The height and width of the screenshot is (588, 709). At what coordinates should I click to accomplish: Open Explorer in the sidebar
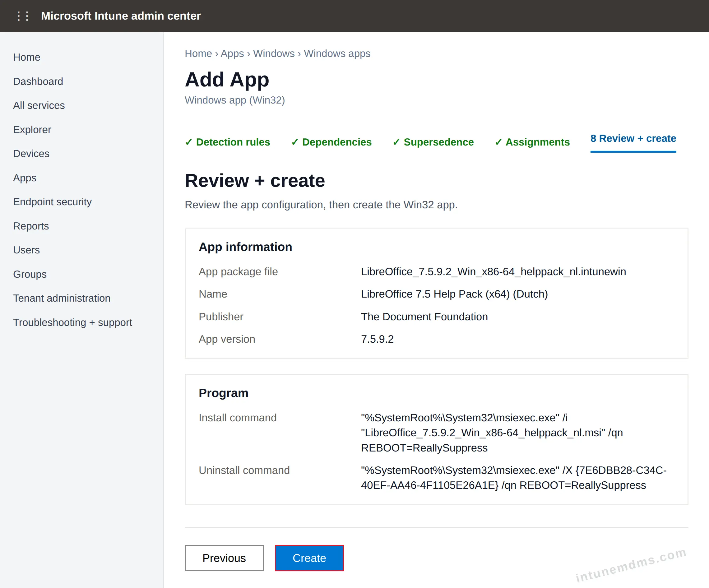[x=32, y=130]
